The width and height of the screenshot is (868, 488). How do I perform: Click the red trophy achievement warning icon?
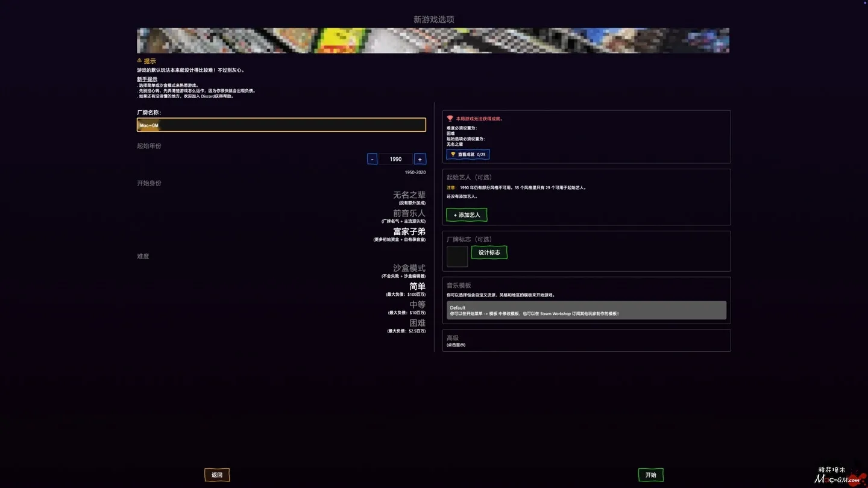pos(450,119)
